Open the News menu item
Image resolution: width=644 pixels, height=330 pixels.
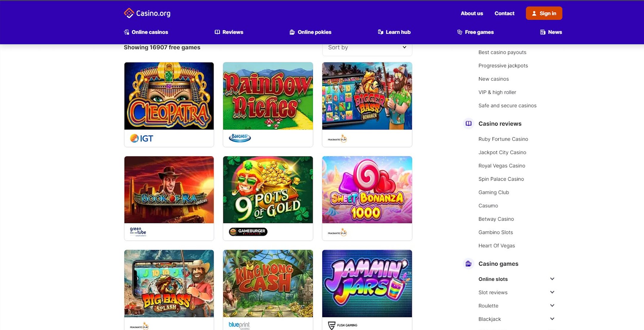(x=551, y=32)
